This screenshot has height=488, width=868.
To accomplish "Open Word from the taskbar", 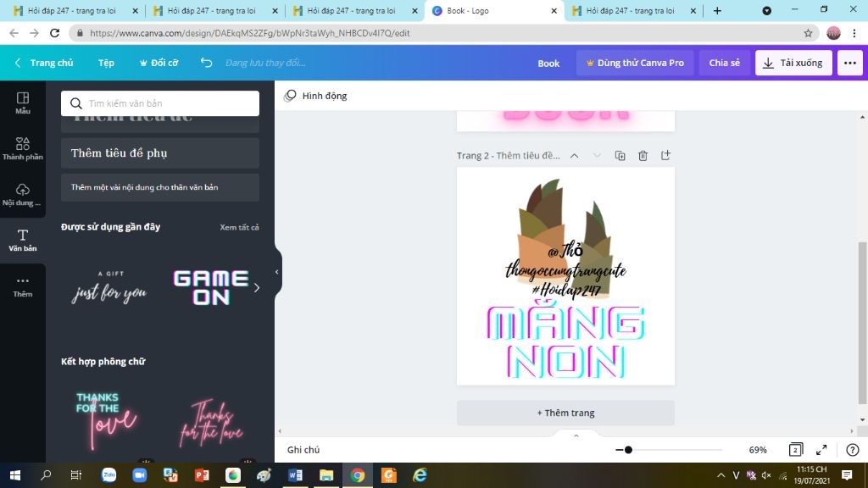I will [295, 475].
